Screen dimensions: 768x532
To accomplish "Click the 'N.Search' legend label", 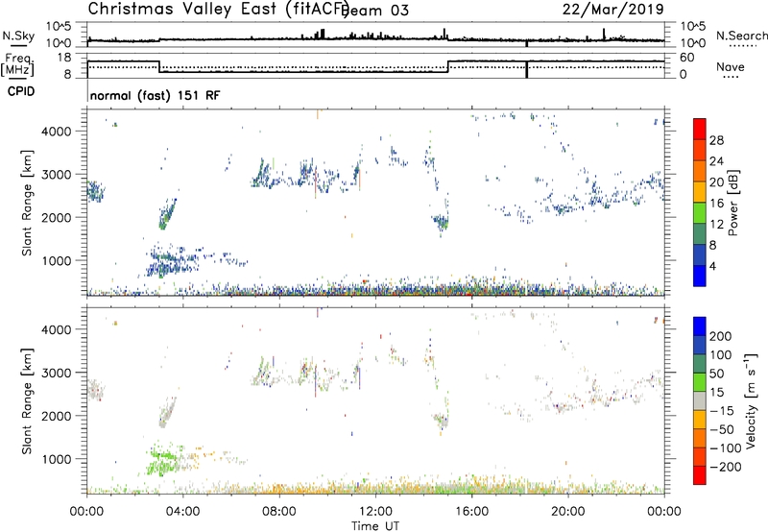I will click(741, 36).
